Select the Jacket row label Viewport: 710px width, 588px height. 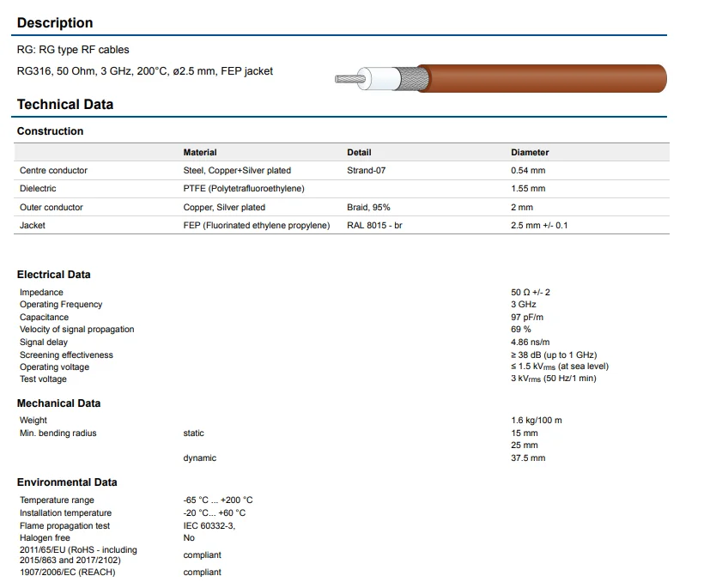32,225
